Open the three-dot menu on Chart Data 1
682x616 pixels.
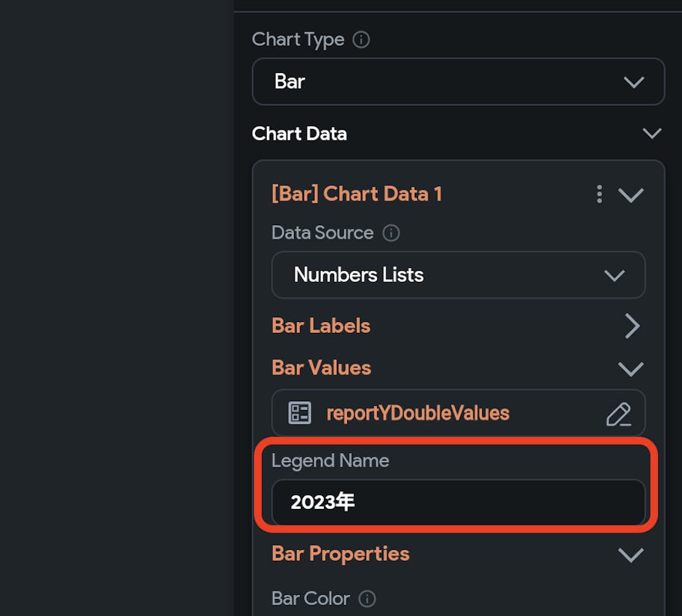point(599,194)
